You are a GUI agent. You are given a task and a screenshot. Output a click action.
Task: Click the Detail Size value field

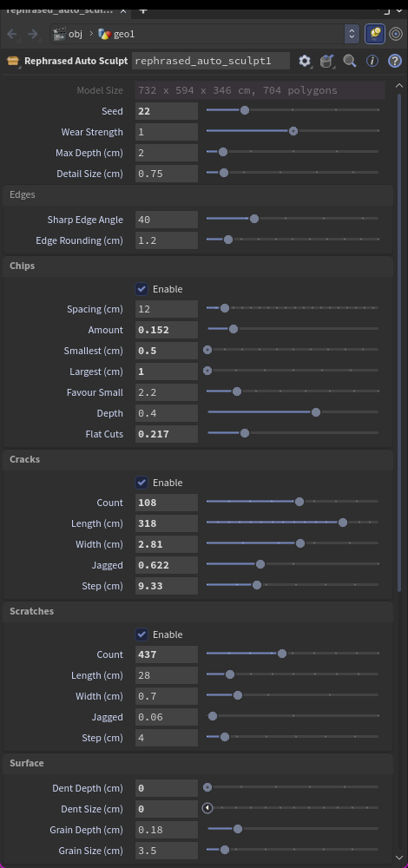166,174
